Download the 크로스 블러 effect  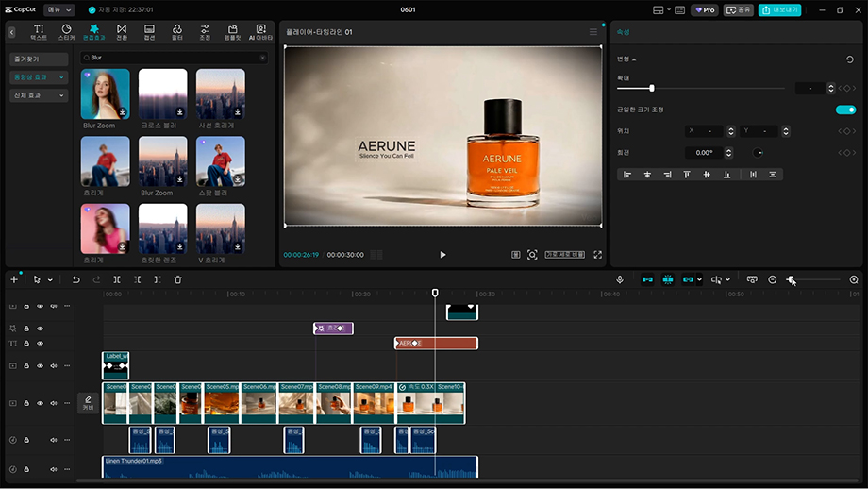(x=180, y=112)
